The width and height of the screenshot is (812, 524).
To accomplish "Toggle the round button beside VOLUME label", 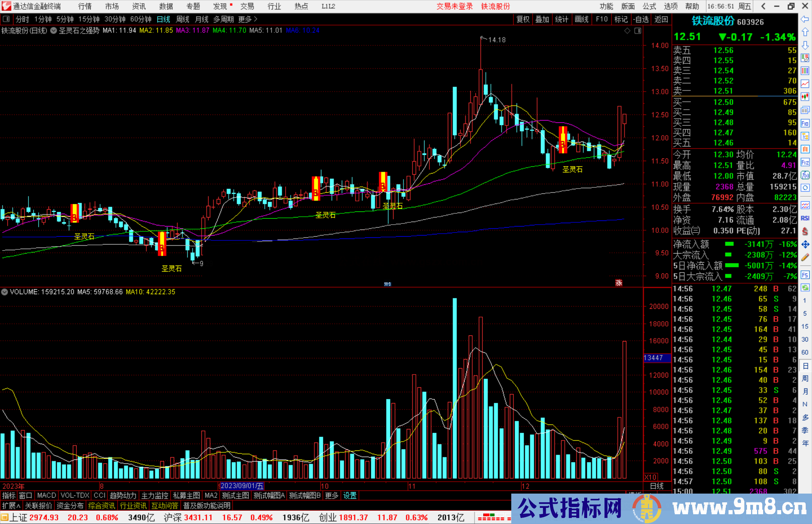I will (x=5, y=292).
